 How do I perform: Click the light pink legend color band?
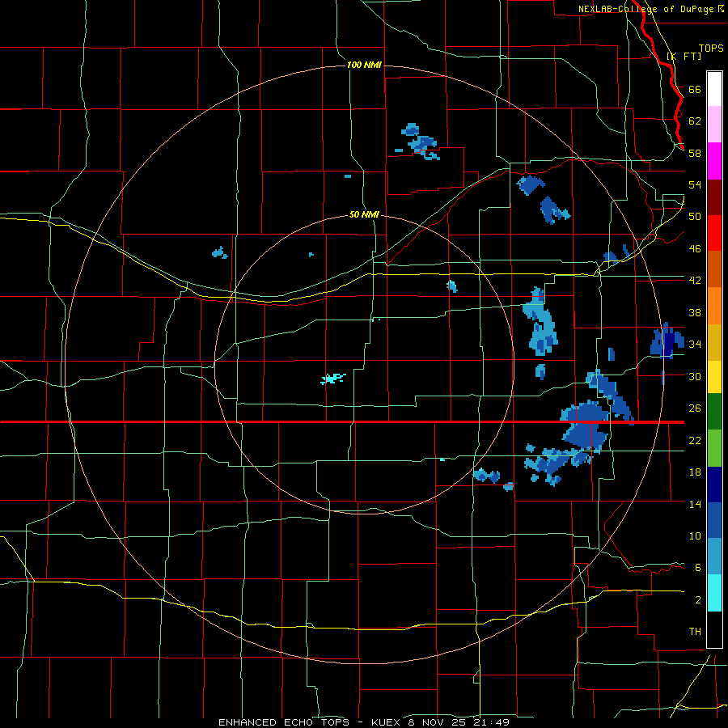tap(714, 125)
